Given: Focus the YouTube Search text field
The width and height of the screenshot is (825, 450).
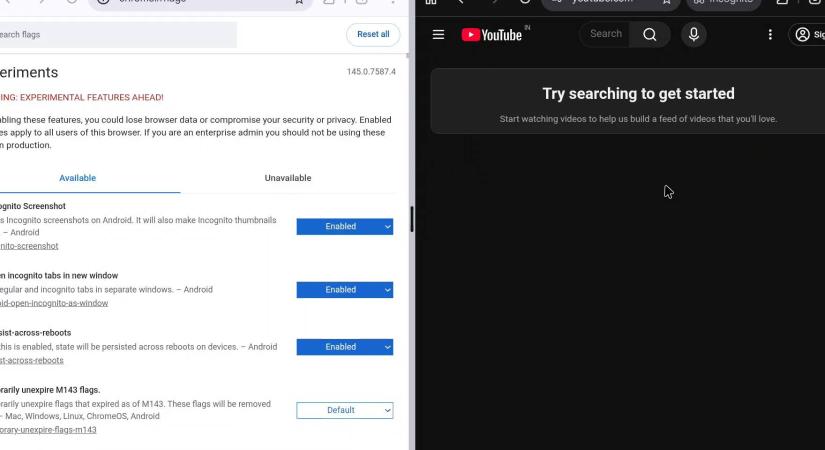Looking at the screenshot, I should tap(605, 34).
